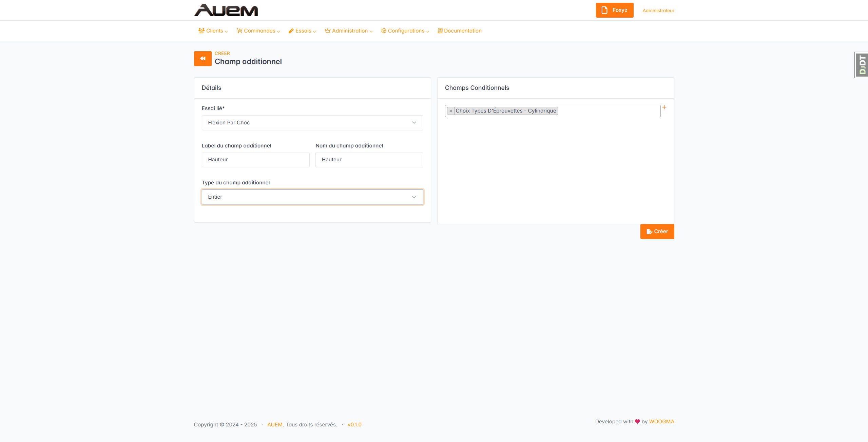
Task: Click the back arrow button
Action: point(202,59)
